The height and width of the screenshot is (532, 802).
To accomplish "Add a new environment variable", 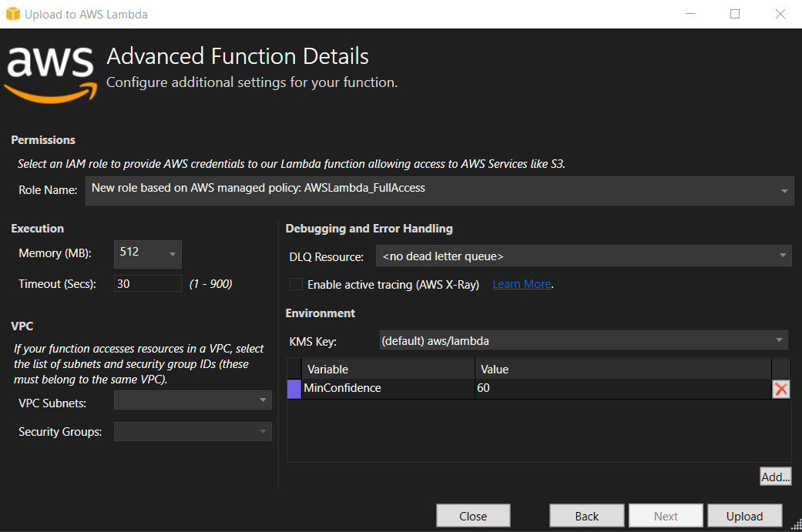I will click(775, 476).
